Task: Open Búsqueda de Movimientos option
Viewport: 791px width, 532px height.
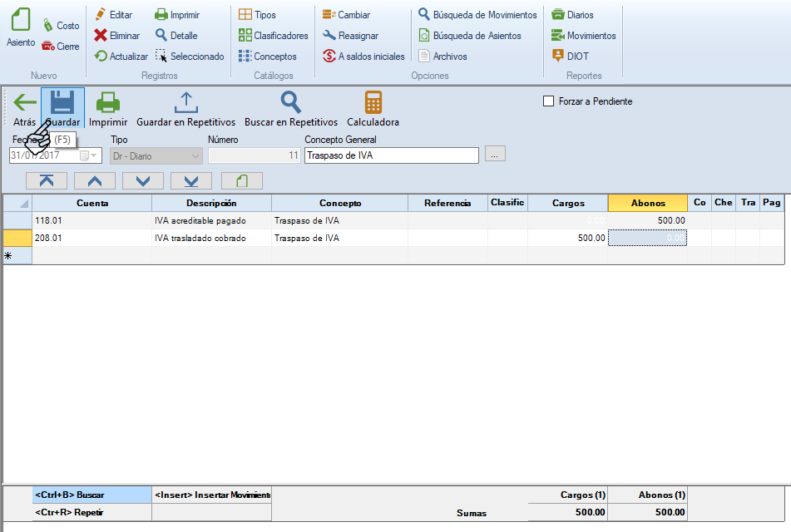Action: point(477,15)
